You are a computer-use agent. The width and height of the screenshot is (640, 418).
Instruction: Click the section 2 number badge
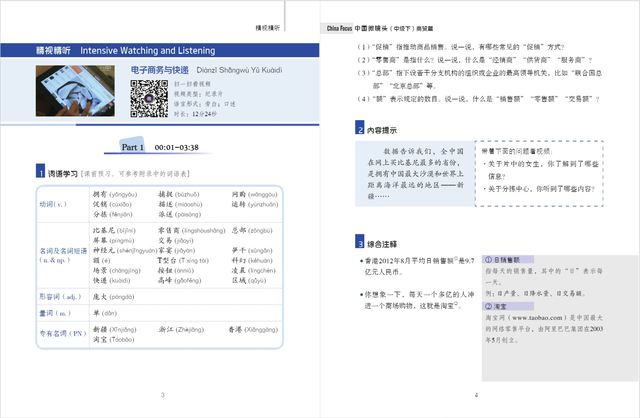coord(359,129)
